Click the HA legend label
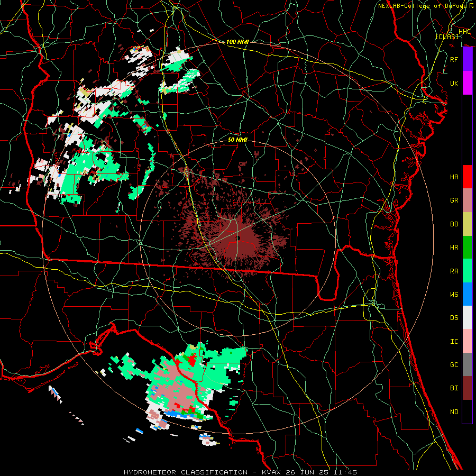 (454, 177)
